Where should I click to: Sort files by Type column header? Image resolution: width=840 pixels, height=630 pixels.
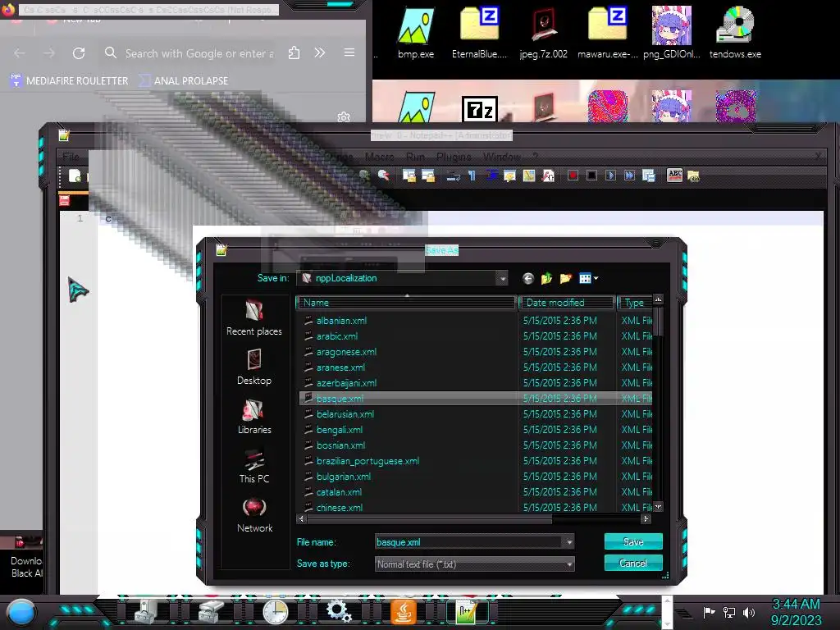[x=634, y=303]
